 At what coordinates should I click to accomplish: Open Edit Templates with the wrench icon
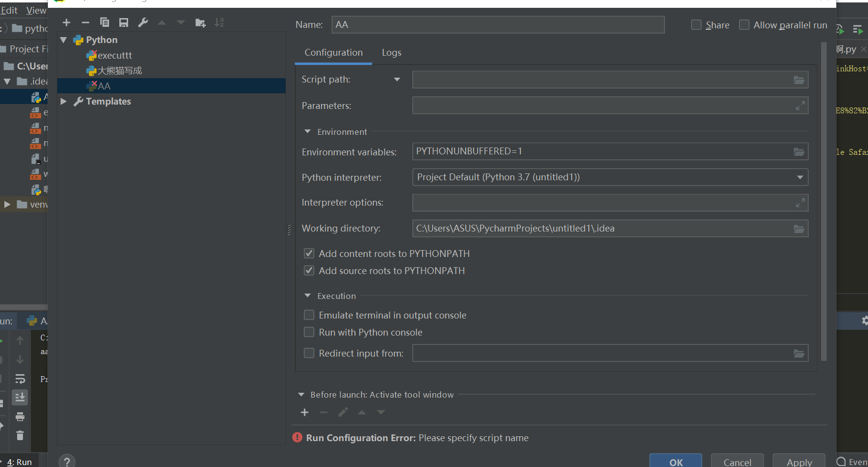point(143,22)
